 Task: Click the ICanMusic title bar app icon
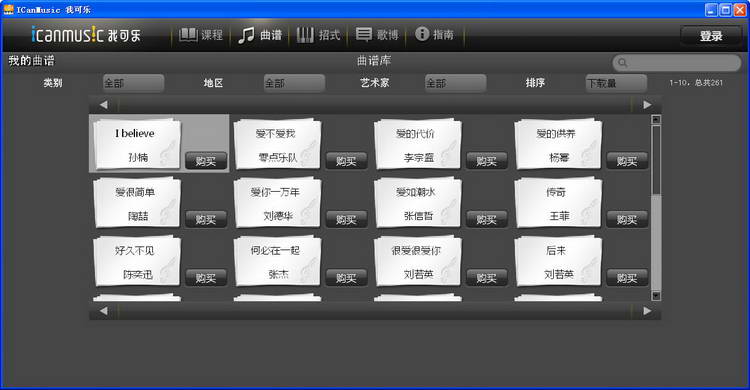9,9
